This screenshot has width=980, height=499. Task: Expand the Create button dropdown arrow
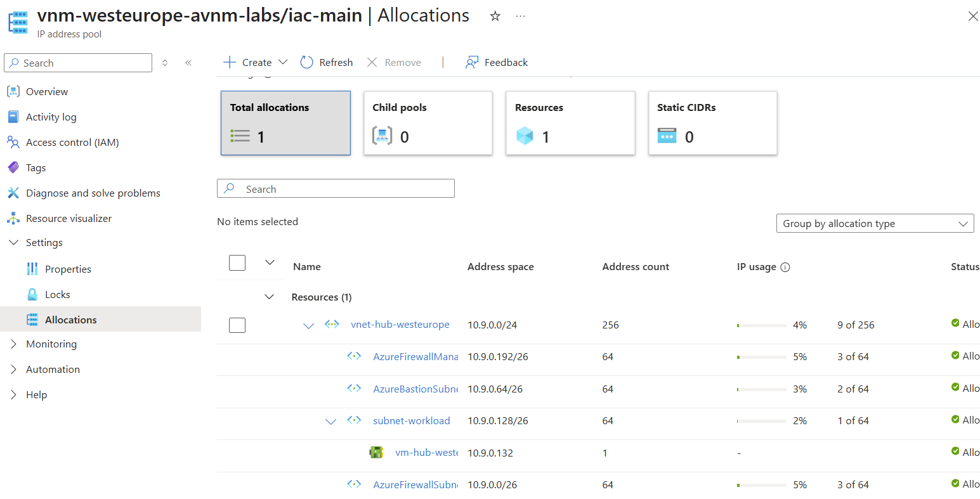coord(283,62)
